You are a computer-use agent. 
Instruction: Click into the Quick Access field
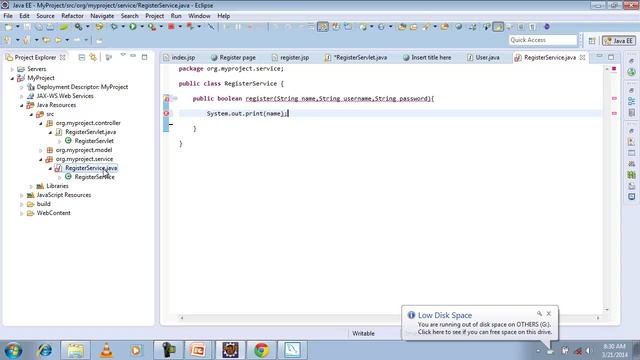click(542, 40)
